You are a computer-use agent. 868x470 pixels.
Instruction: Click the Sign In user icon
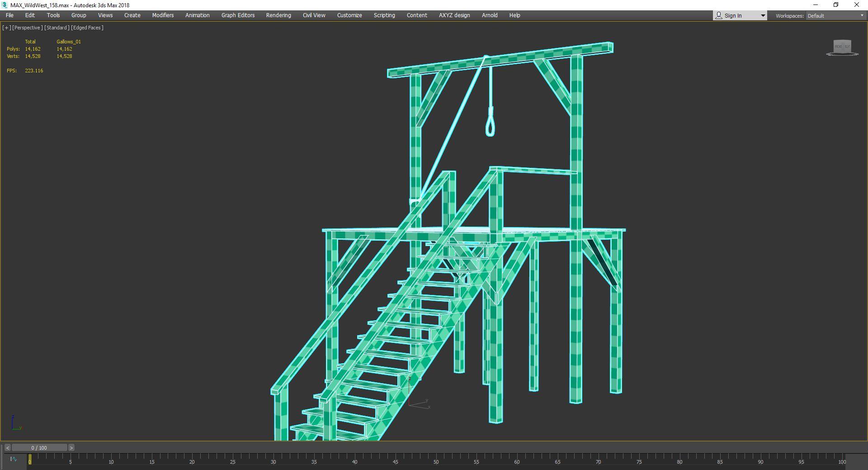[x=719, y=15]
